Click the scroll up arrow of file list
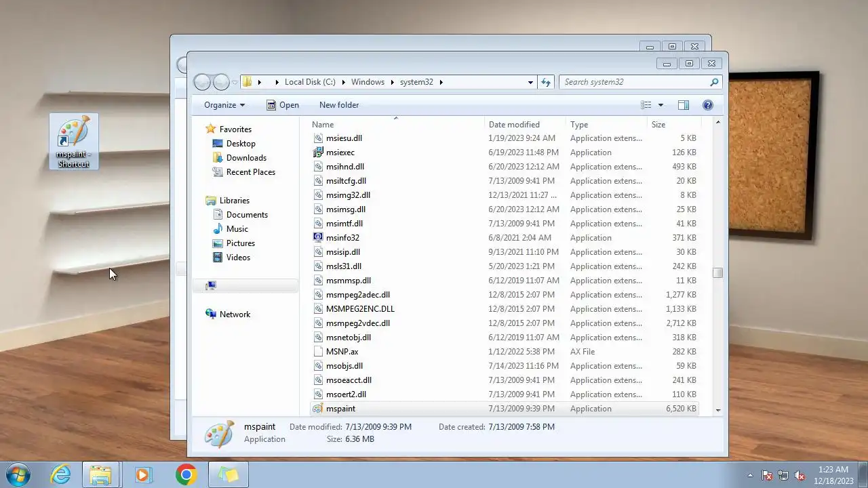Viewport: 868px width, 488px height. pos(717,123)
